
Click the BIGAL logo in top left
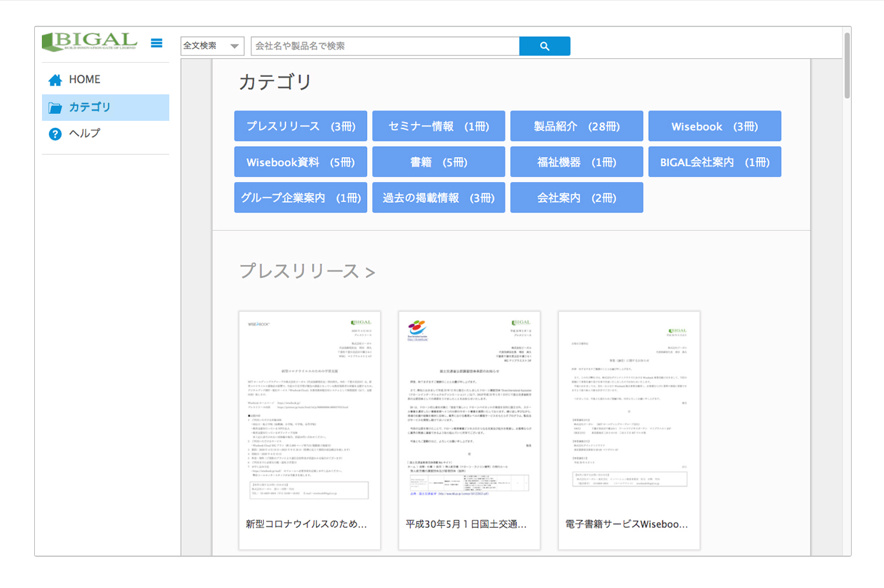tap(89, 41)
